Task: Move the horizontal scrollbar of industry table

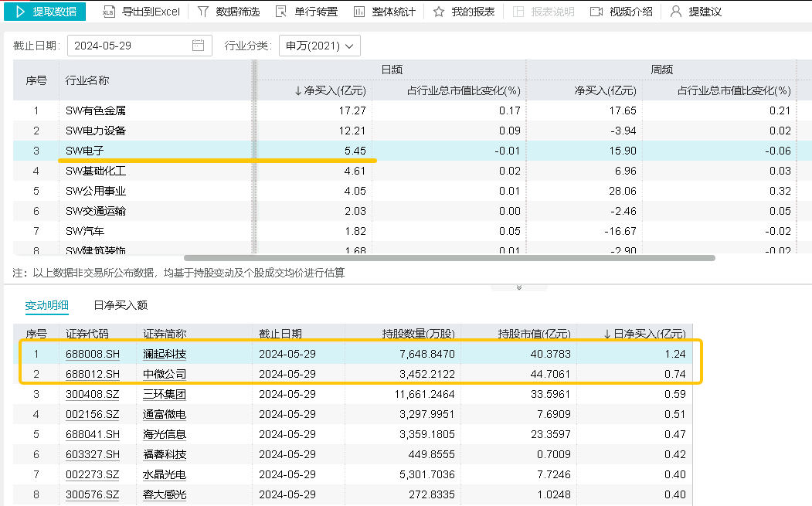Action: [450, 258]
